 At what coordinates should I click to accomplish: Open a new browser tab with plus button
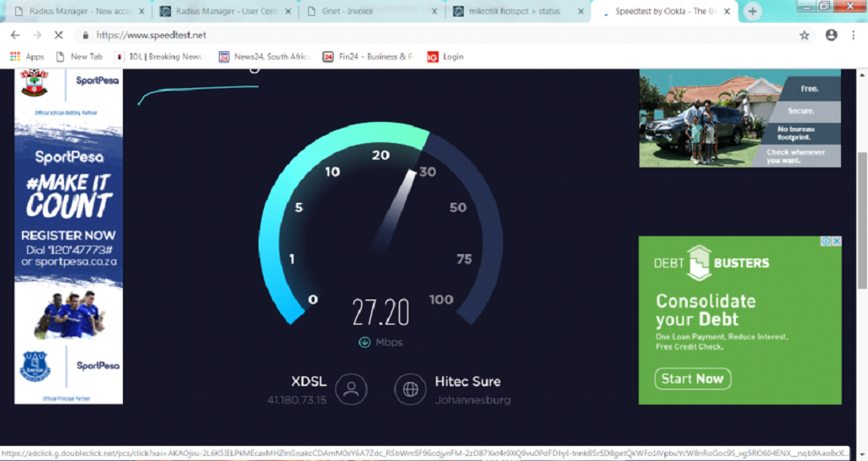coord(753,11)
